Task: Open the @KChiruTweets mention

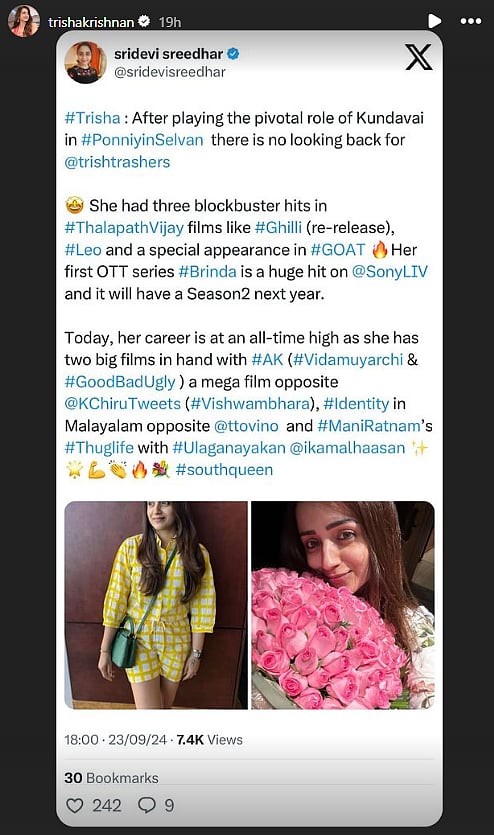Action: (122, 404)
